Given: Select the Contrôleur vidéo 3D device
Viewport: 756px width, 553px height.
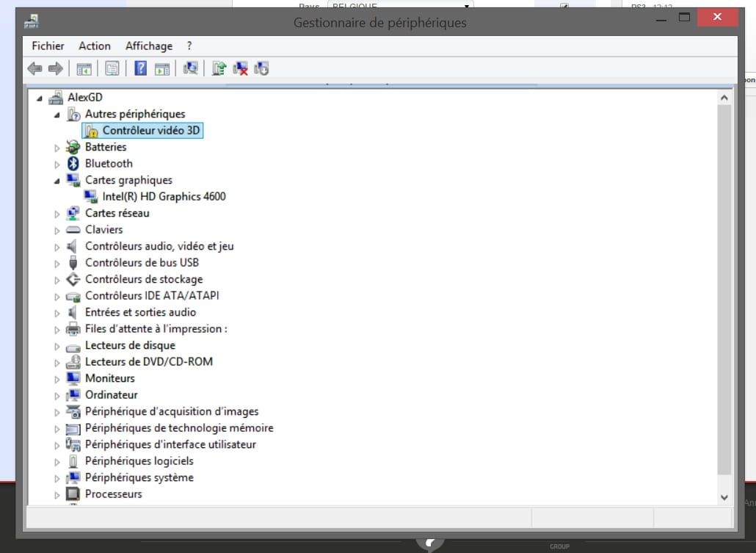Looking at the screenshot, I should (x=150, y=131).
